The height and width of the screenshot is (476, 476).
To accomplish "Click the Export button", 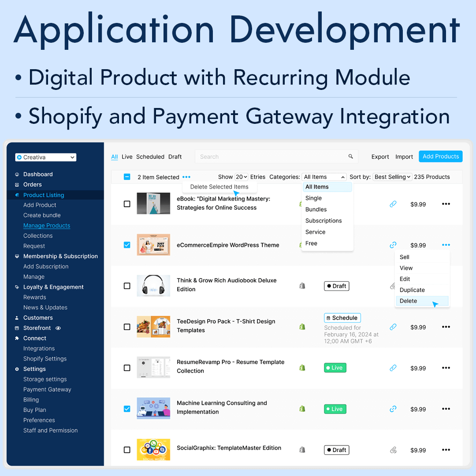I will point(380,156).
